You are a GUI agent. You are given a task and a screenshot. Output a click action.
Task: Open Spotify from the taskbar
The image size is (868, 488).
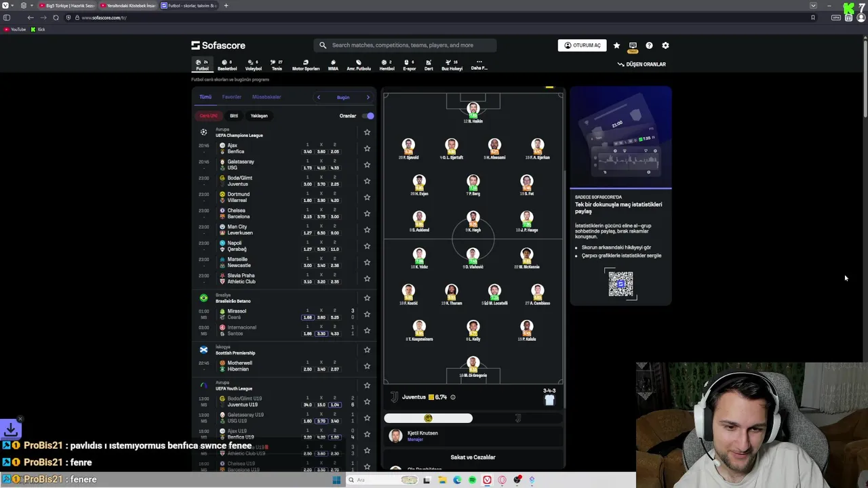(x=472, y=480)
